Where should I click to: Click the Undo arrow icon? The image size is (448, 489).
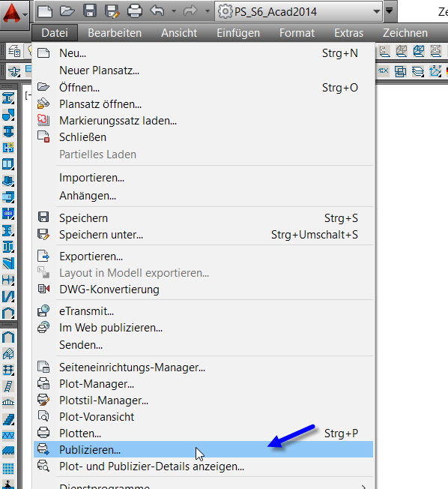[157, 11]
